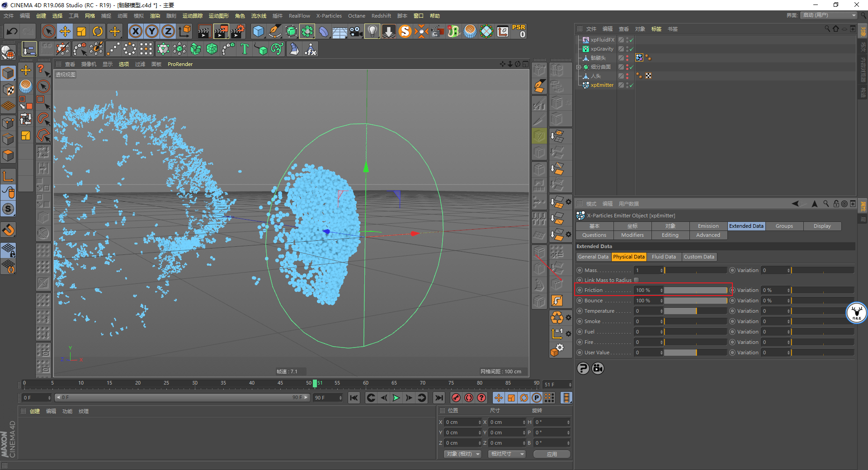Open the 界面 layout dropdown

pos(829,15)
